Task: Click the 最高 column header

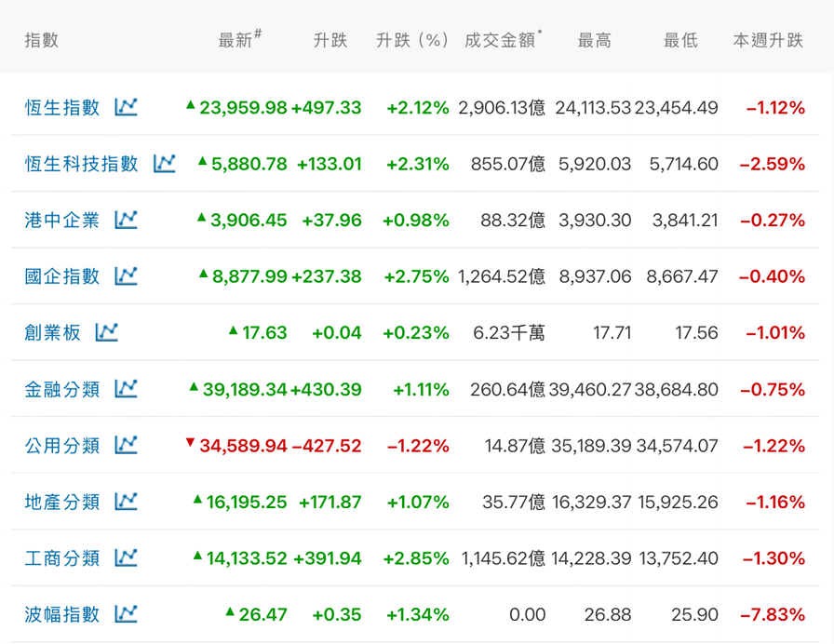Action: pos(595,40)
